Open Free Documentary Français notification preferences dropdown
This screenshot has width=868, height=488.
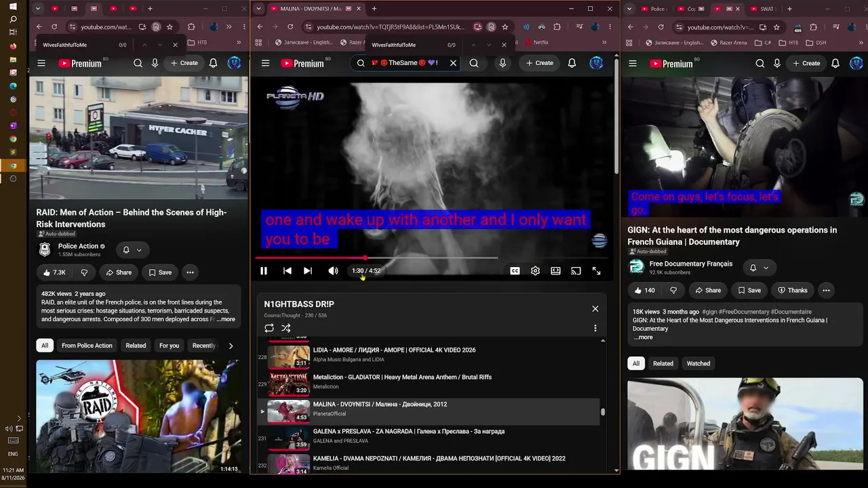pyautogui.click(x=759, y=268)
